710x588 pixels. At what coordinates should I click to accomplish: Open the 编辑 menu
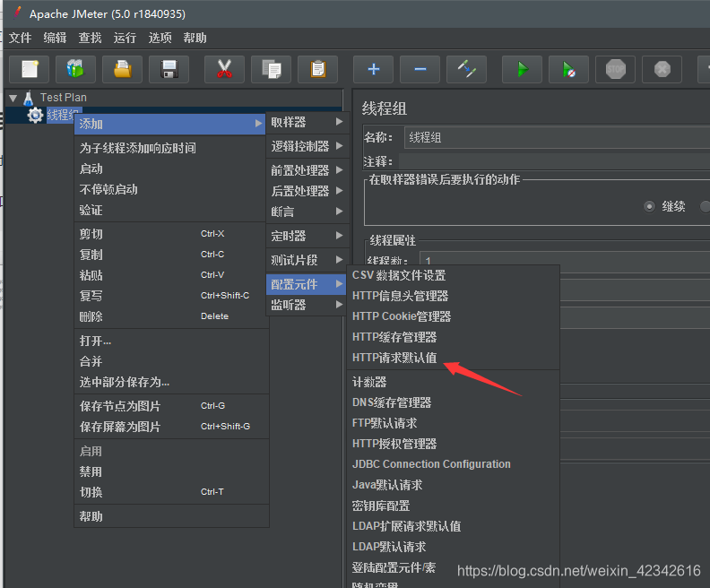tap(55, 38)
